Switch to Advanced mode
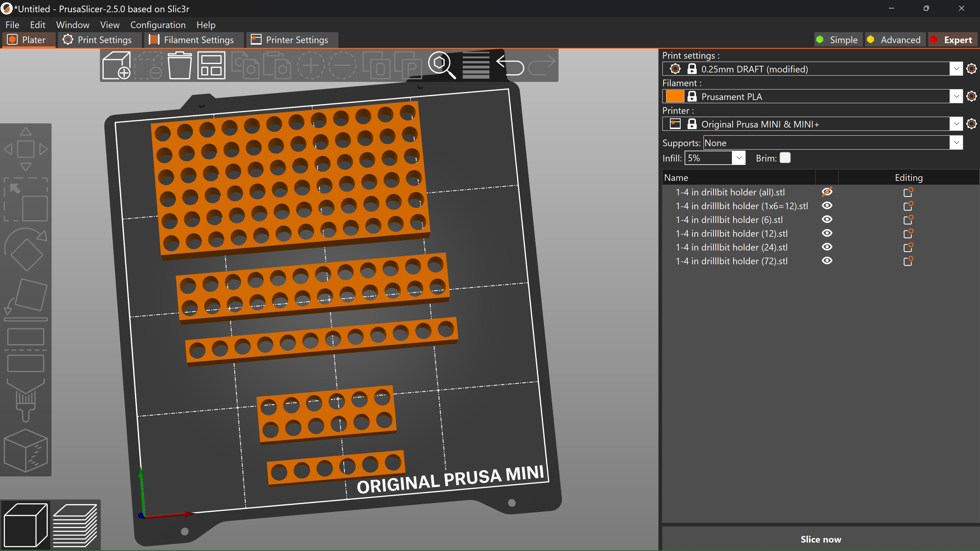The width and height of the screenshot is (980, 551). [895, 40]
